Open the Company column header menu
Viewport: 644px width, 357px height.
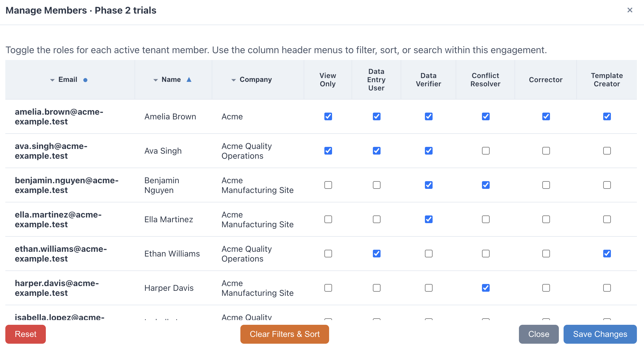[x=233, y=80]
